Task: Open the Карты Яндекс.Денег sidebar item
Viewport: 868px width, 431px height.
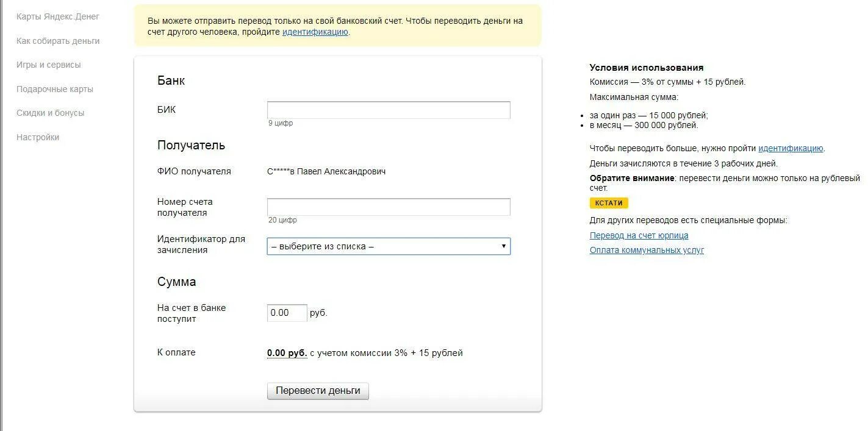Action: 58,16
